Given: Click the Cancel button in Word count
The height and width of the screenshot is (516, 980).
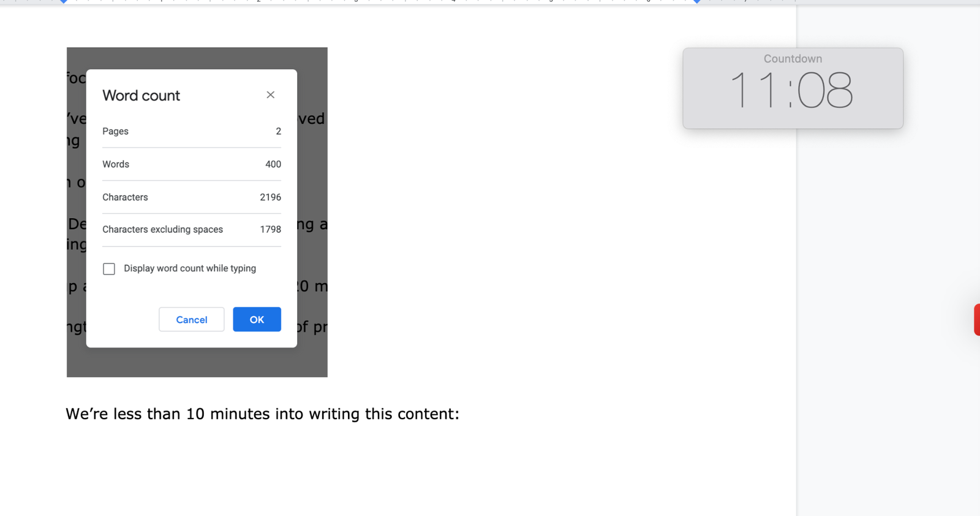Looking at the screenshot, I should (192, 319).
